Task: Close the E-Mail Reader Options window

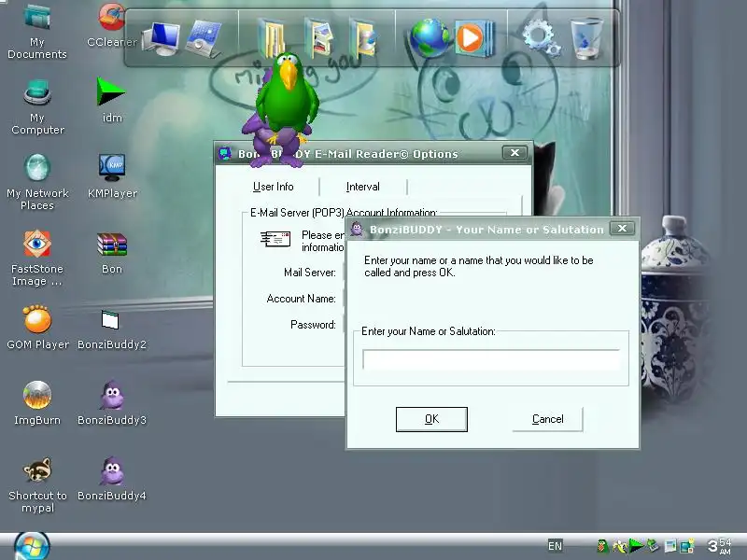Action: pos(515,153)
